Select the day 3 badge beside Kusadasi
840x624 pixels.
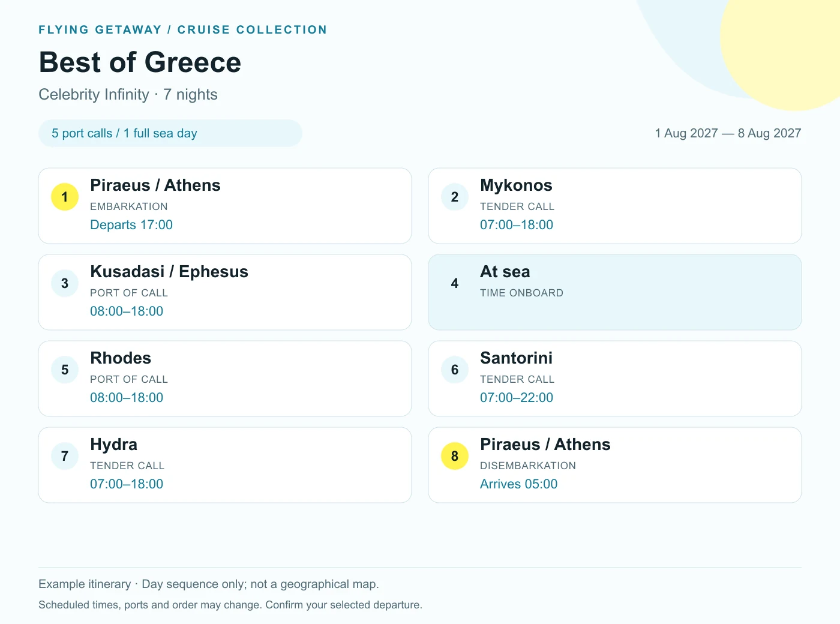[x=65, y=283]
